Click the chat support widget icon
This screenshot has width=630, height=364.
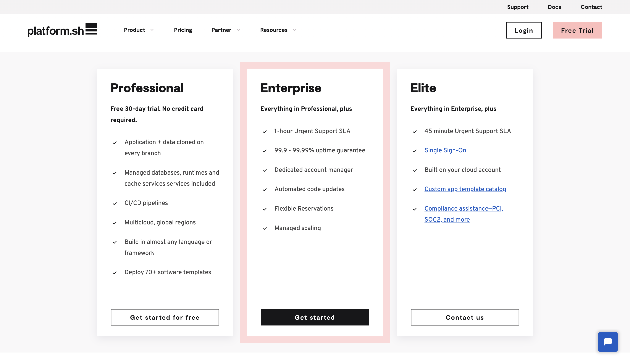point(607,342)
